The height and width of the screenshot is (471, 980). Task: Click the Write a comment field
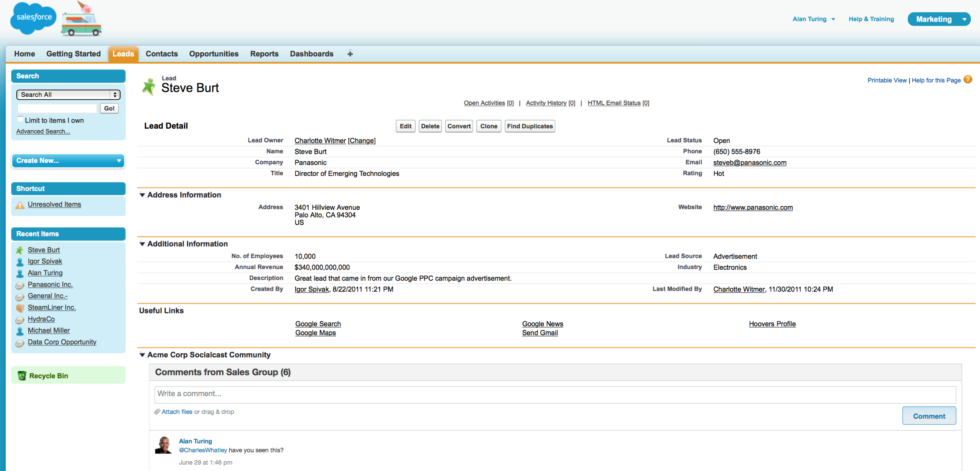(x=555, y=395)
